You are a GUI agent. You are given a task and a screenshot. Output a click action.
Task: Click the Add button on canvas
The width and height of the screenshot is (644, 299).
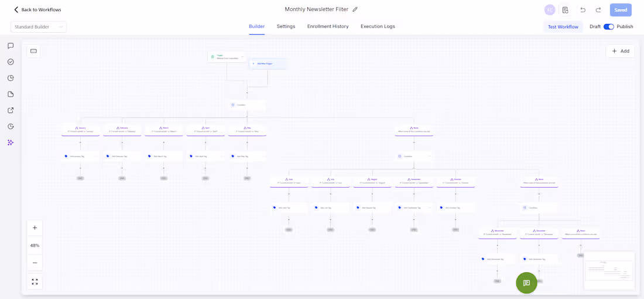[x=620, y=51]
